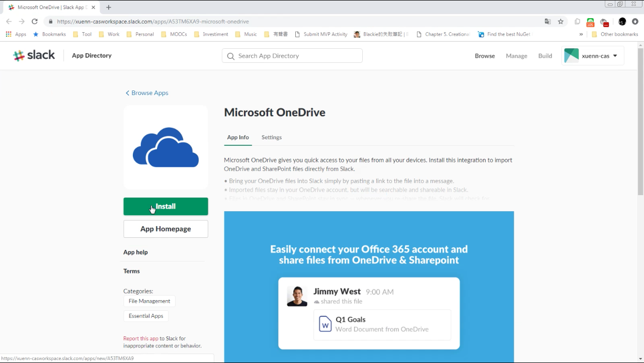Show hidden bookmarks via the double chevron

pyautogui.click(x=581, y=34)
